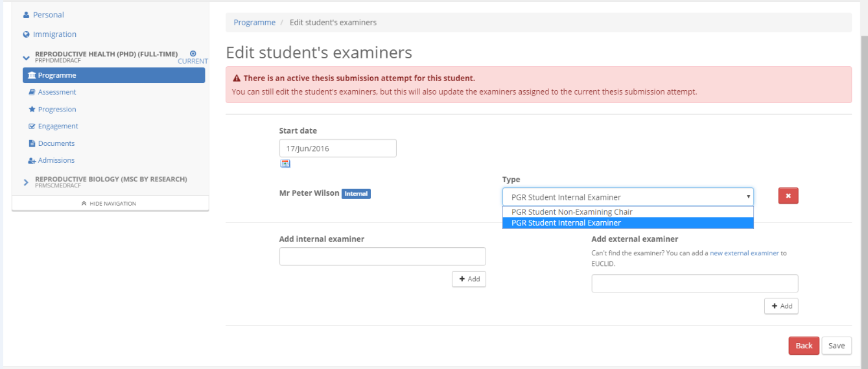Choose PGR Student Non-Examining Chair option

pyautogui.click(x=628, y=212)
